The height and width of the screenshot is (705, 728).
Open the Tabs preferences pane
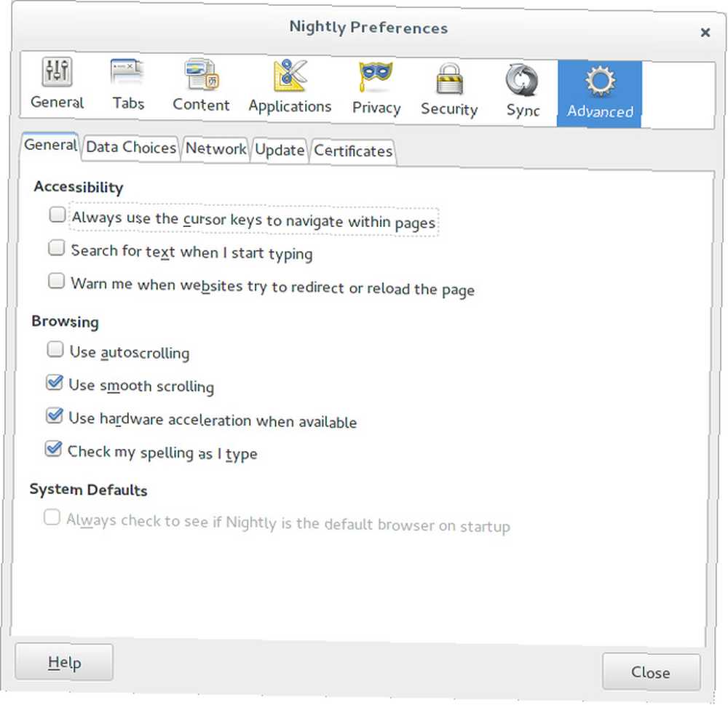click(x=128, y=84)
